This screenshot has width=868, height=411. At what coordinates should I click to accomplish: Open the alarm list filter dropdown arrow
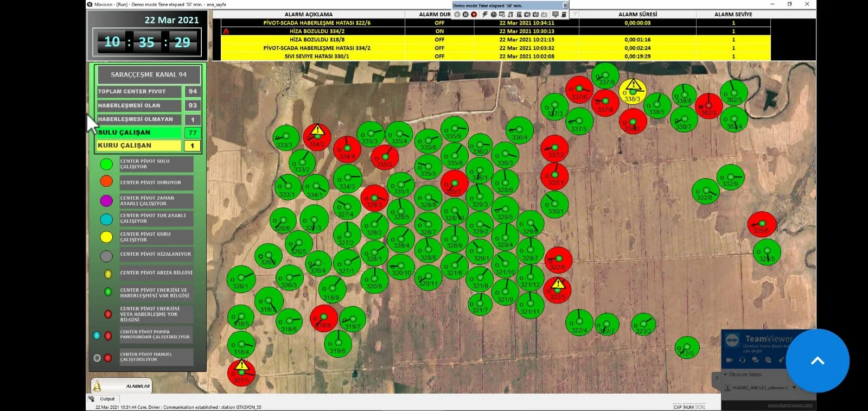click(x=575, y=15)
